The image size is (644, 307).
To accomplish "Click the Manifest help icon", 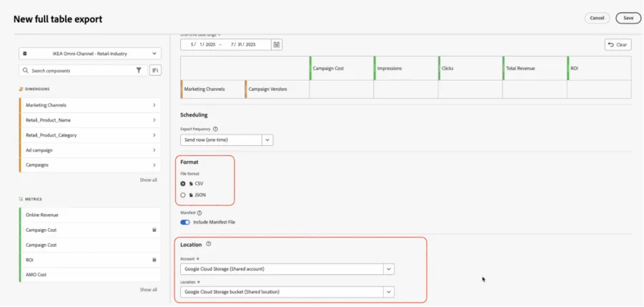I will click(199, 213).
